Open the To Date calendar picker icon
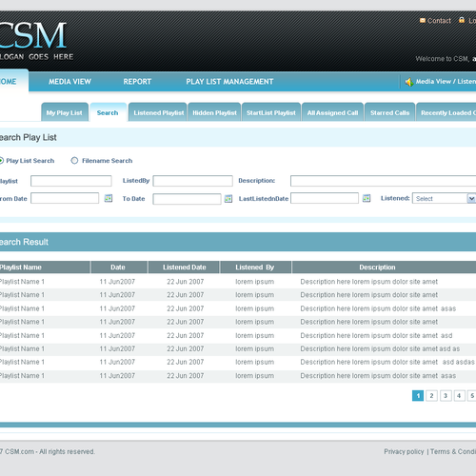 tap(228, 199)
